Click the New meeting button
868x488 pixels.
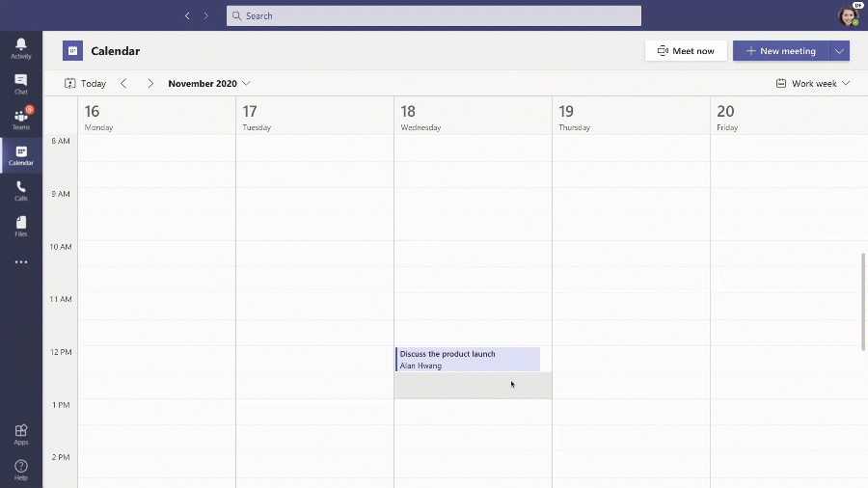pyautogui.click(x=781, y=51)
